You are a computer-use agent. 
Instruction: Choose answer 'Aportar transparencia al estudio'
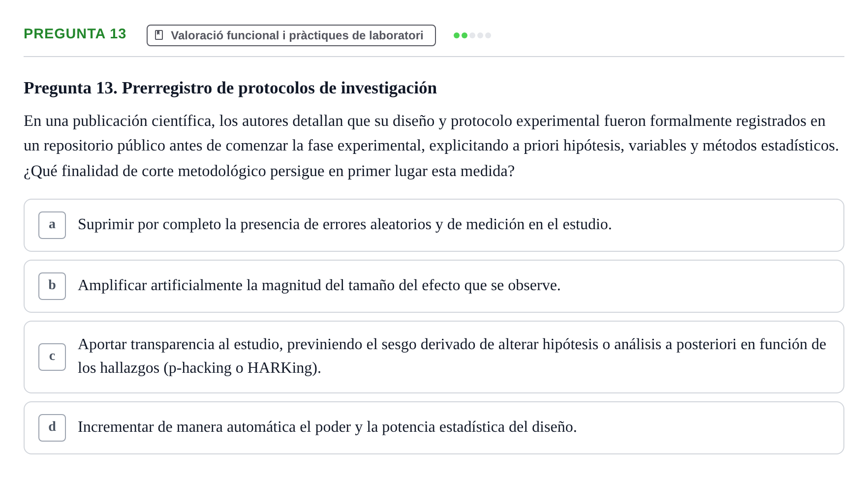click(434, 357)
